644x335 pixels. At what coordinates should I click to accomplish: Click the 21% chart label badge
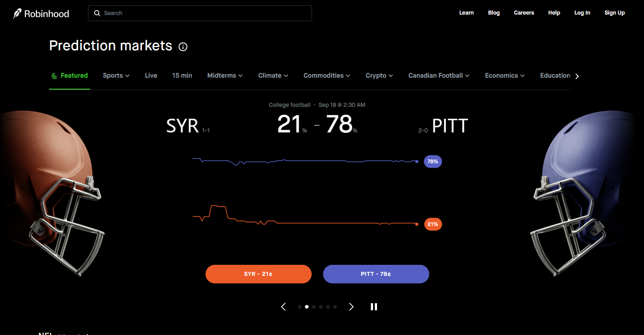433,224
